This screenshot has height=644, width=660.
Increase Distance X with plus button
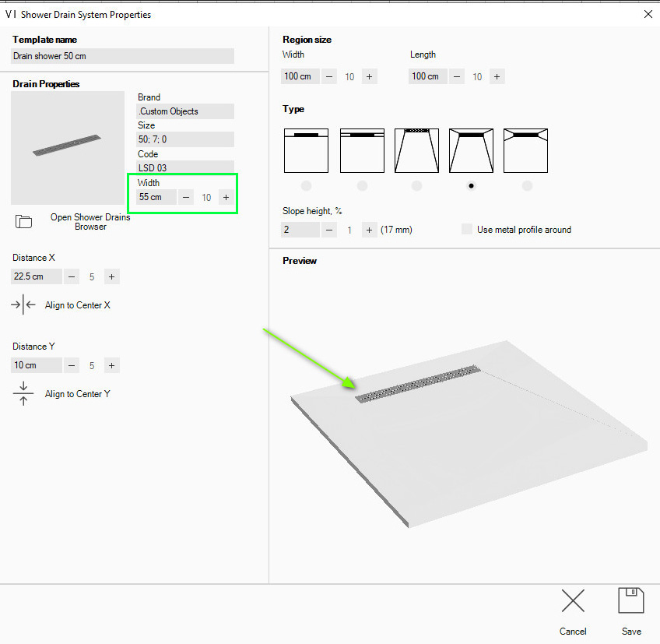(111, 276)
